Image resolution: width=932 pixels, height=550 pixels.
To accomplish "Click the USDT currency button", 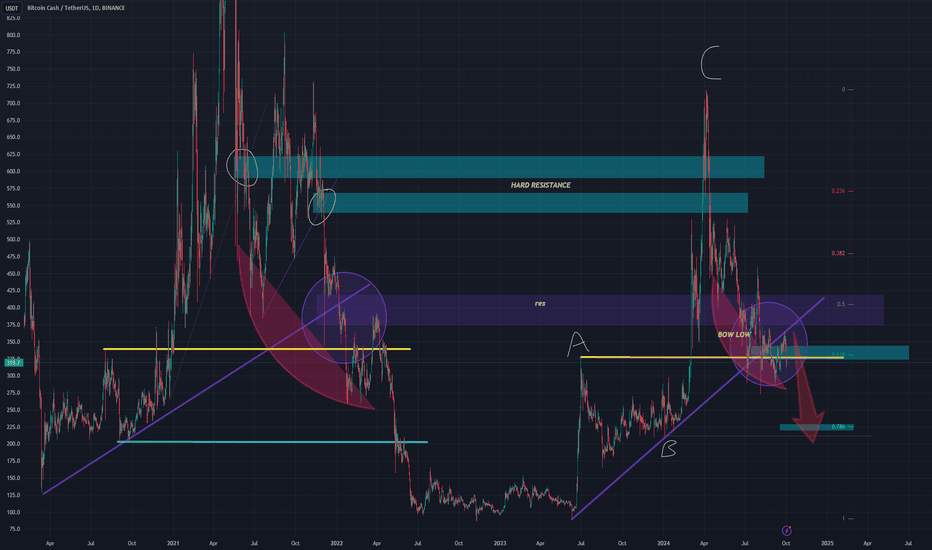I will 12,8.
